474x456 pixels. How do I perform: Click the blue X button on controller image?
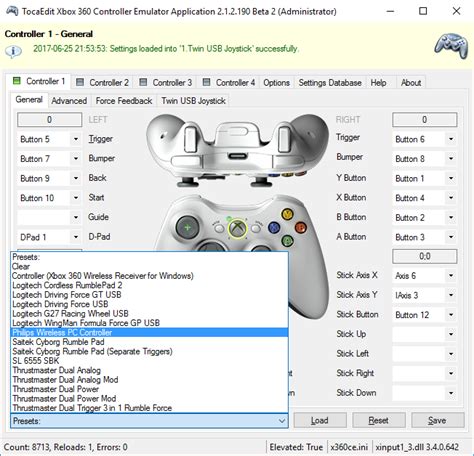274,228
